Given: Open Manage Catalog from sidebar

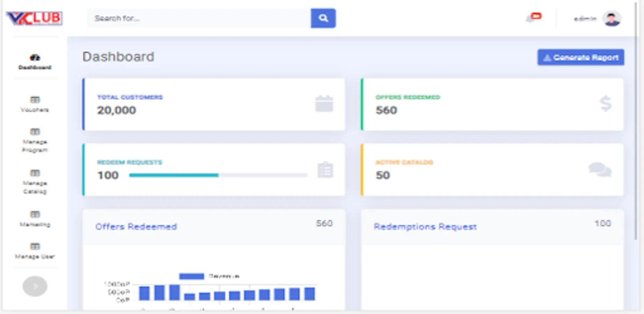Looking at the screenshot, I should pos(35,182).
